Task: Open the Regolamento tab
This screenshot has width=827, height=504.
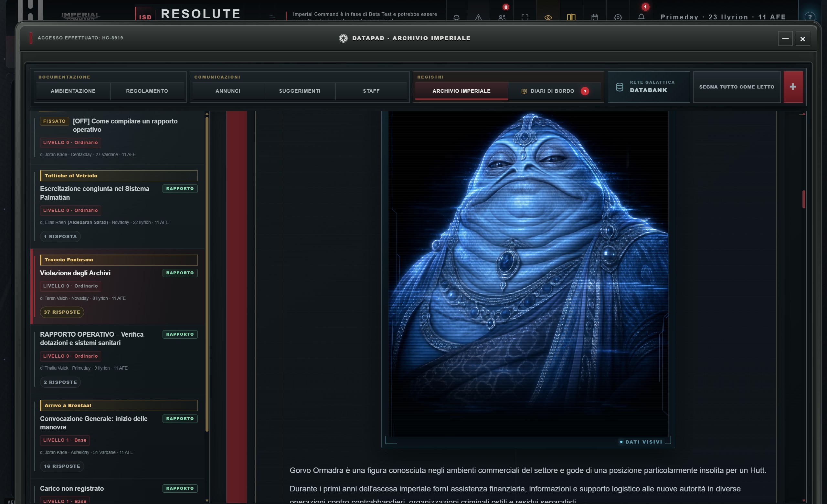Action: [147, 91]
